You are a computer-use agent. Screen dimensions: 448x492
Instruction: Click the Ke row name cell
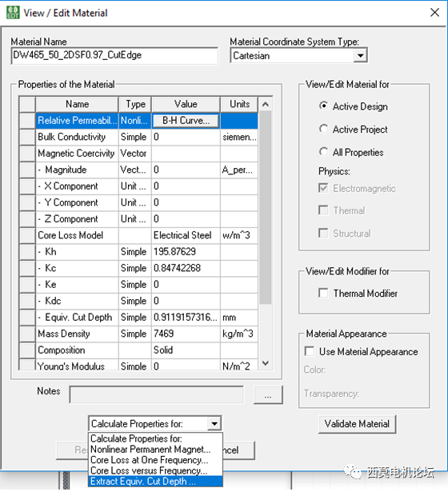77,284
